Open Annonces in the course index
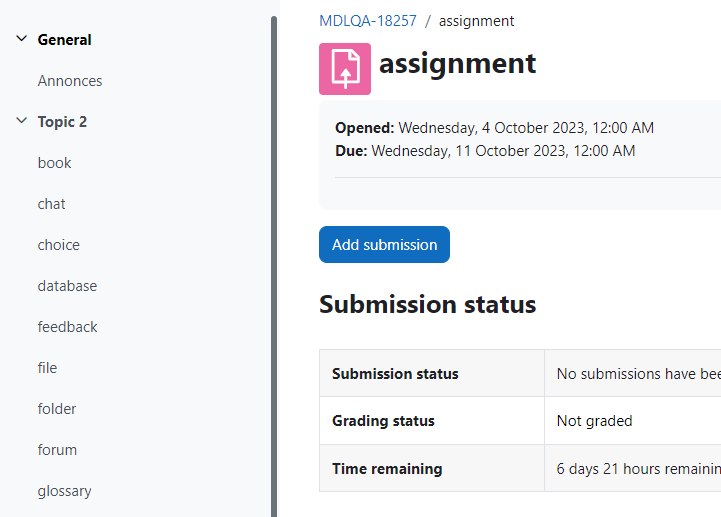Screen dimensions: 721x517 click(x=70, y=81)
